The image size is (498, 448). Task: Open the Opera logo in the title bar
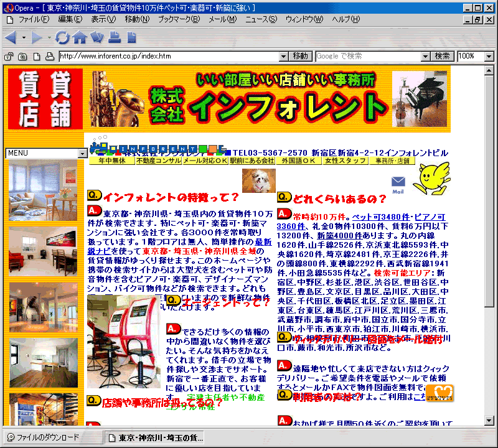(x=9, y=8)
